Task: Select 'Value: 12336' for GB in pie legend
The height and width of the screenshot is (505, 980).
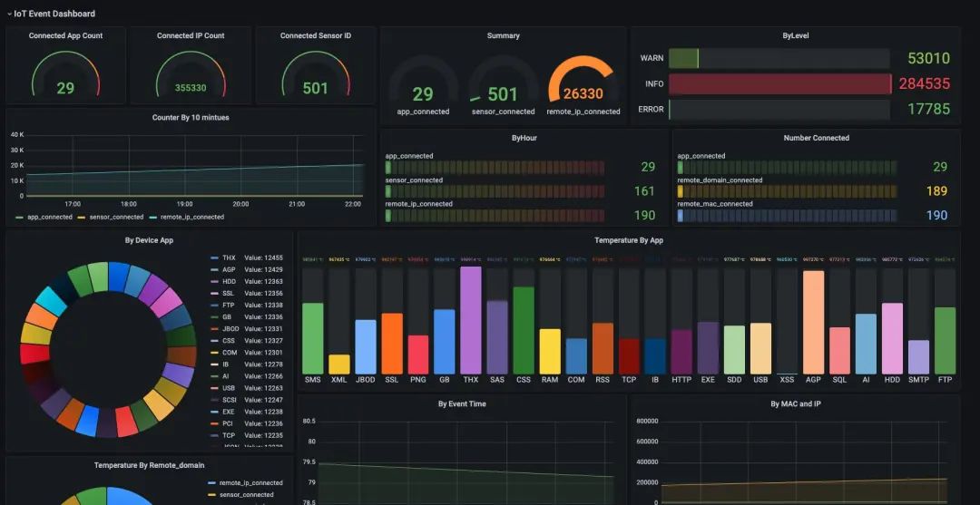Action: [263, 317]
